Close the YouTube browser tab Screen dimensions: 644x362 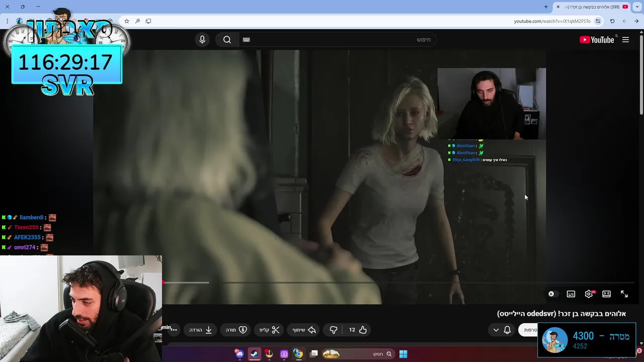(x=558, y=7)
